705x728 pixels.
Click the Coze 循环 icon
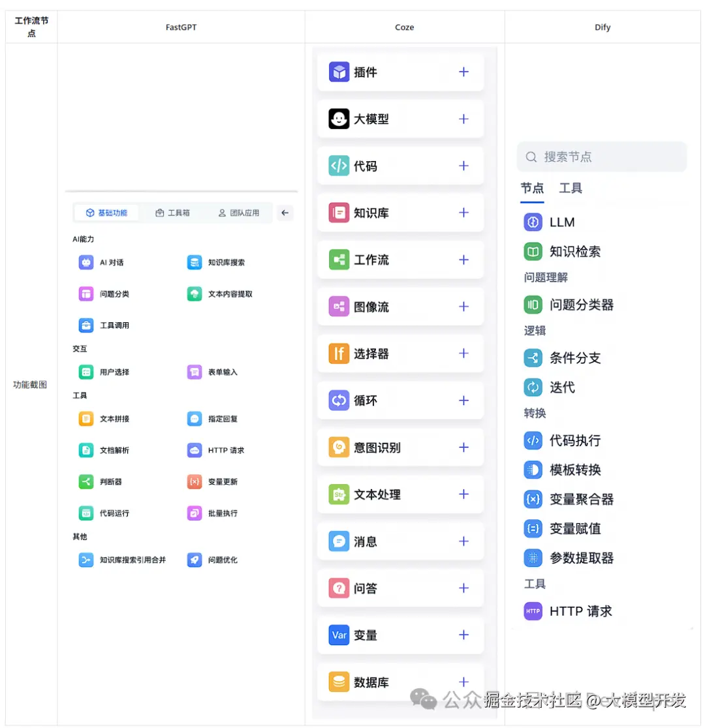click(x=339, y=401)
